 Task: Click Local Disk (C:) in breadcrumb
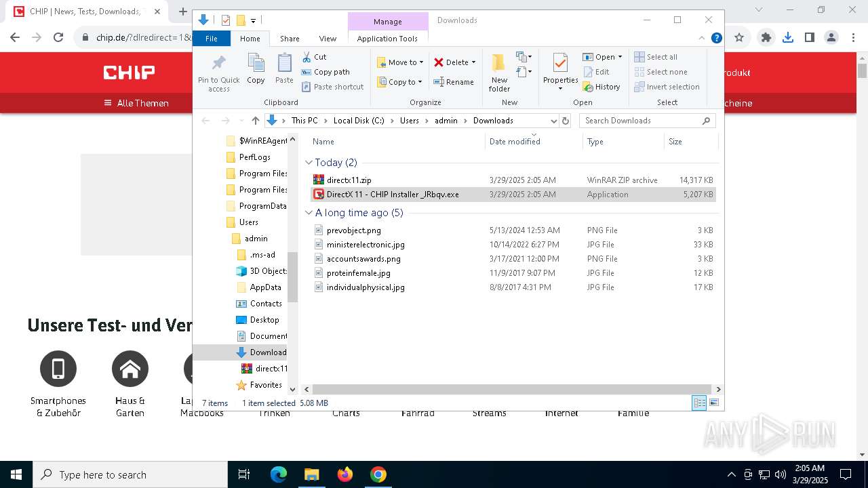pos(359,121)
